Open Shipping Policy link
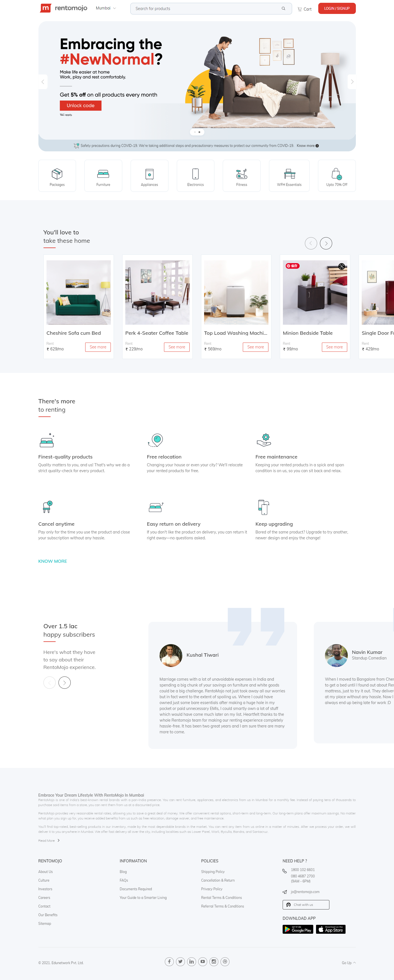The width and height of the screenshot is (394, 980). click(213, 872)
